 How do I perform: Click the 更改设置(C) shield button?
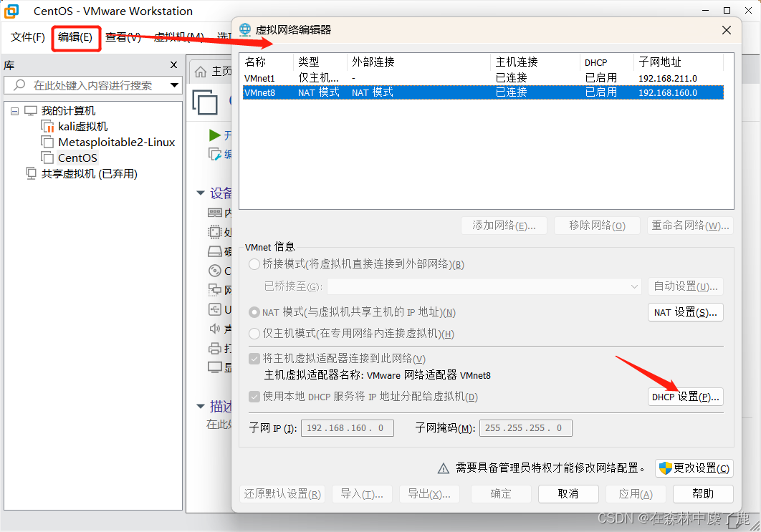(694, 468)
